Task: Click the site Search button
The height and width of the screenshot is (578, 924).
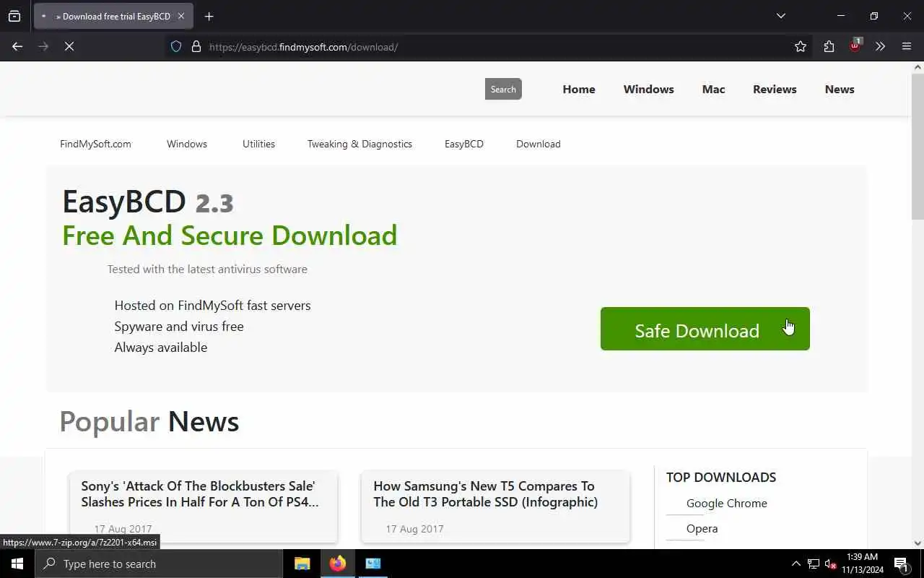Action: click(x=503, y=89)
